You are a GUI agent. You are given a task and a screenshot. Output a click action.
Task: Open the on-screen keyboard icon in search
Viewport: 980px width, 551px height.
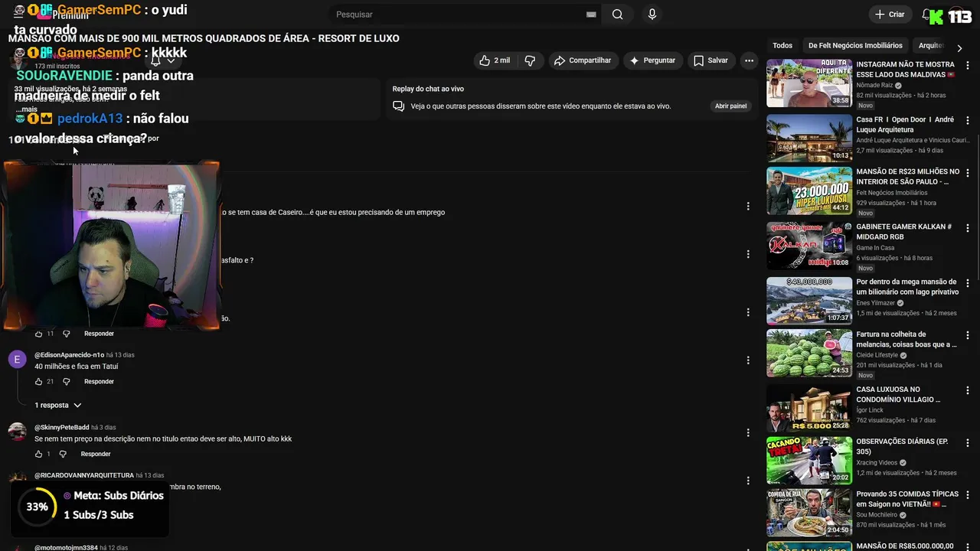tap(591, 15)
